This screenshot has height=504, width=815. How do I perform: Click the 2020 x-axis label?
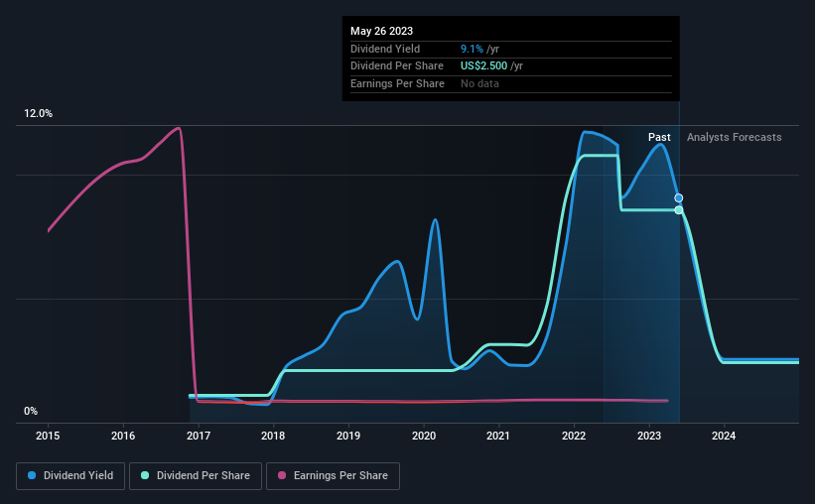424,436
